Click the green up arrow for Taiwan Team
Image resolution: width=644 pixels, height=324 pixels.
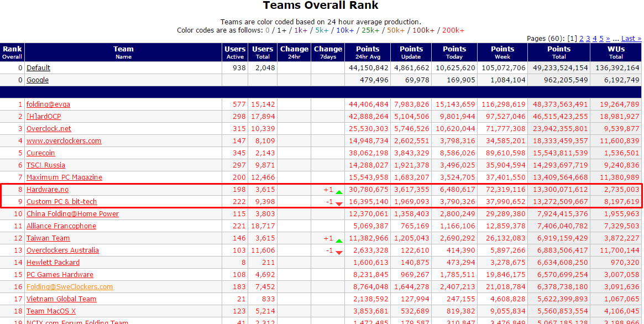(x=339, y=241)
